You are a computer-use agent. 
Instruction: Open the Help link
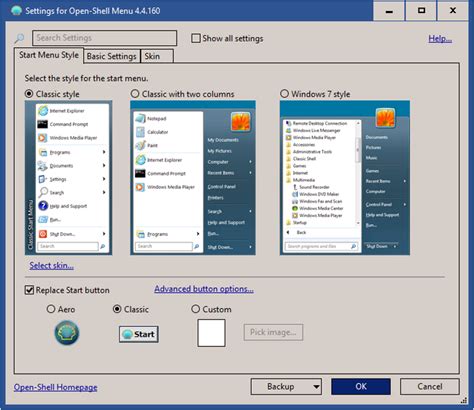coord(440,39)
